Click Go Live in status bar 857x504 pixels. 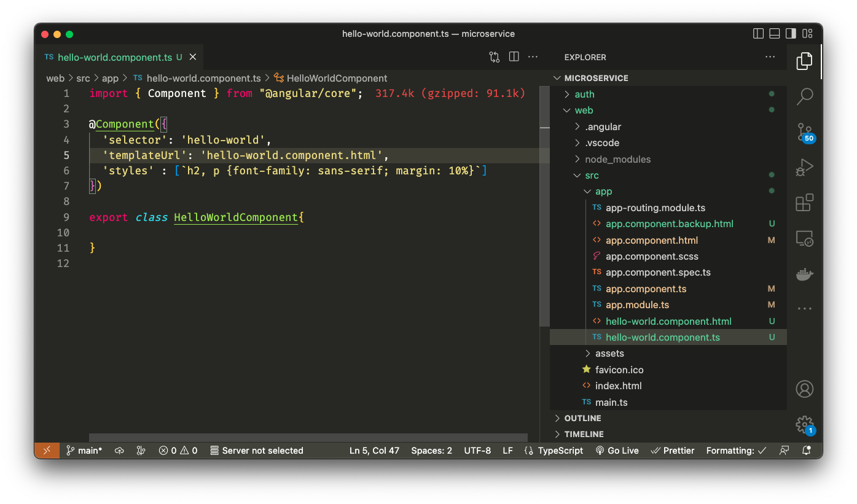617,451
